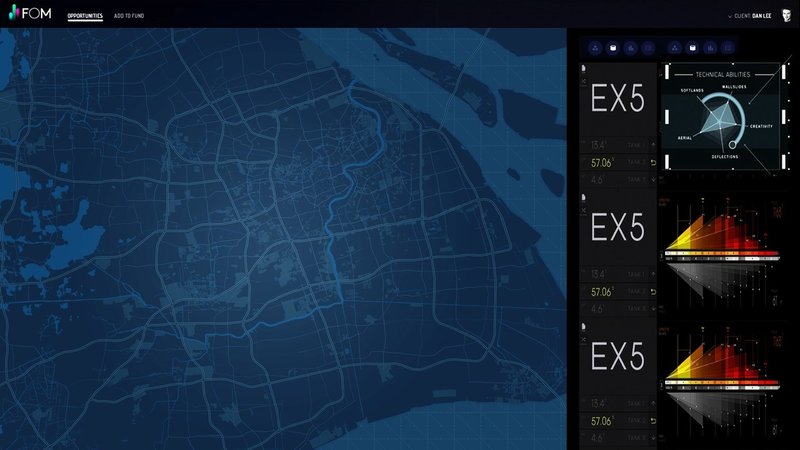Viewport: 800px width, 450px height.
Task: Click the Deflections axis label
Action: pos(725,157)
